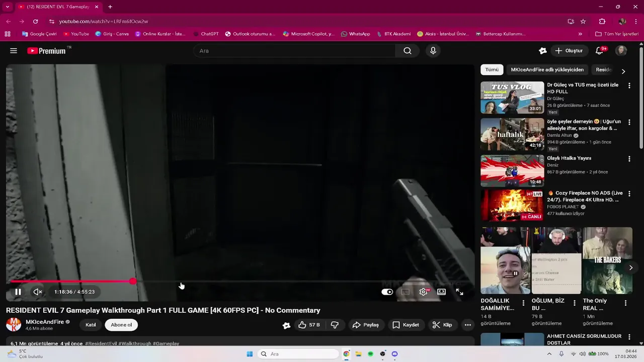
Task: Open the YouTube hamburger guide menu
Action: pyautogui.click(x=14, y=51)
